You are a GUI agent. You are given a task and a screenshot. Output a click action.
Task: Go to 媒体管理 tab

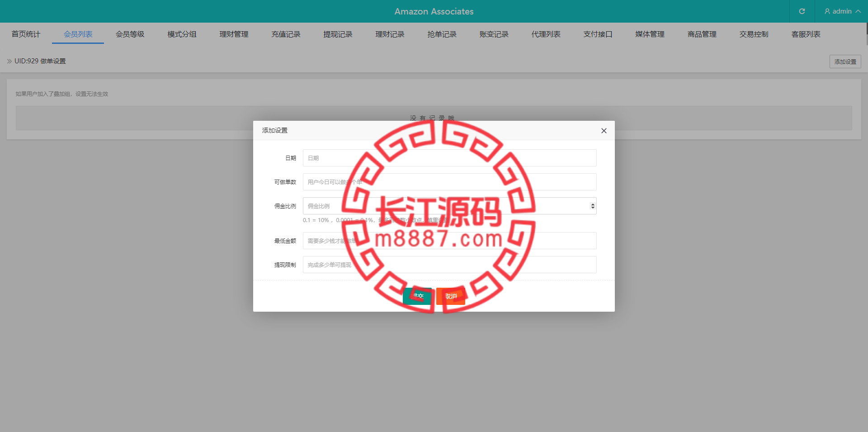650,34
